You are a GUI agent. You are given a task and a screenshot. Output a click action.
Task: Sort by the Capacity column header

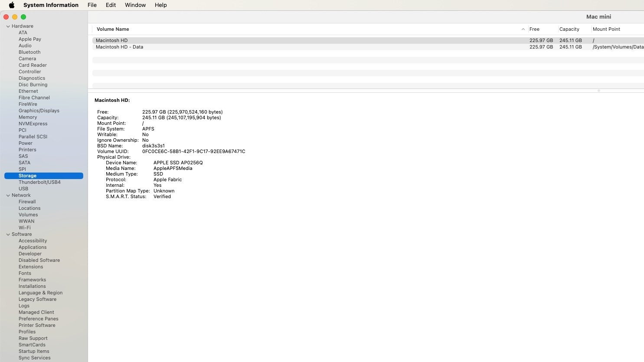[569, 29]
